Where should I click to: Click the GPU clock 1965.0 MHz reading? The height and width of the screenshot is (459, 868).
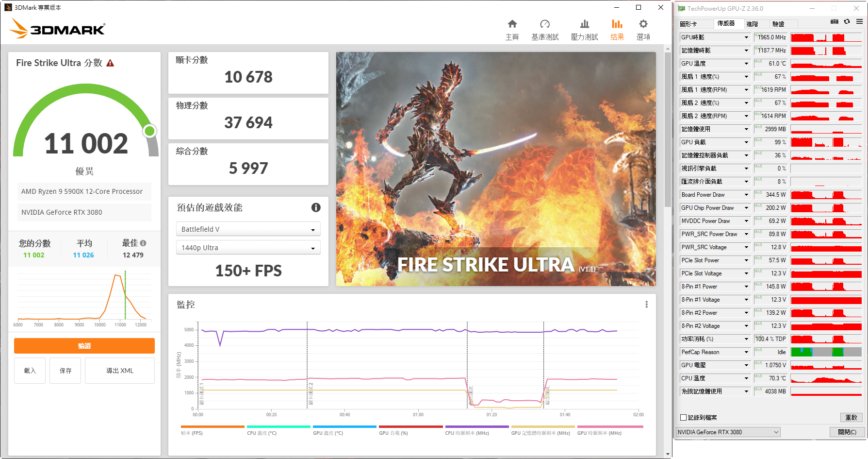pos(770,37)
